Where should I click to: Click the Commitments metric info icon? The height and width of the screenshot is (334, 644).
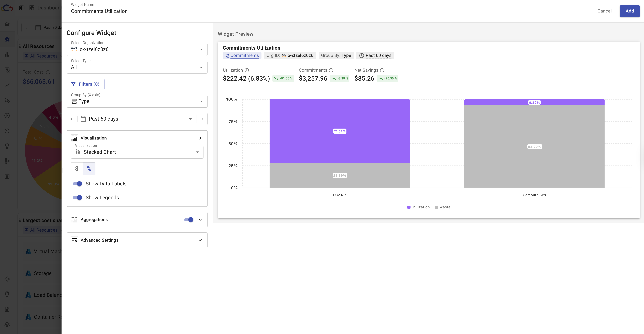pos(331,70)
